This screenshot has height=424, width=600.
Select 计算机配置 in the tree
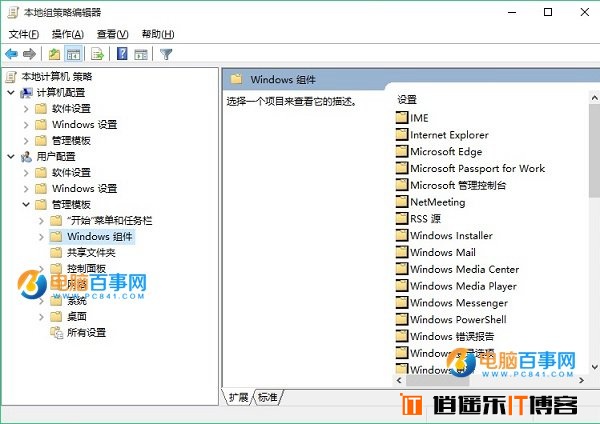click(x=60, y=92)
